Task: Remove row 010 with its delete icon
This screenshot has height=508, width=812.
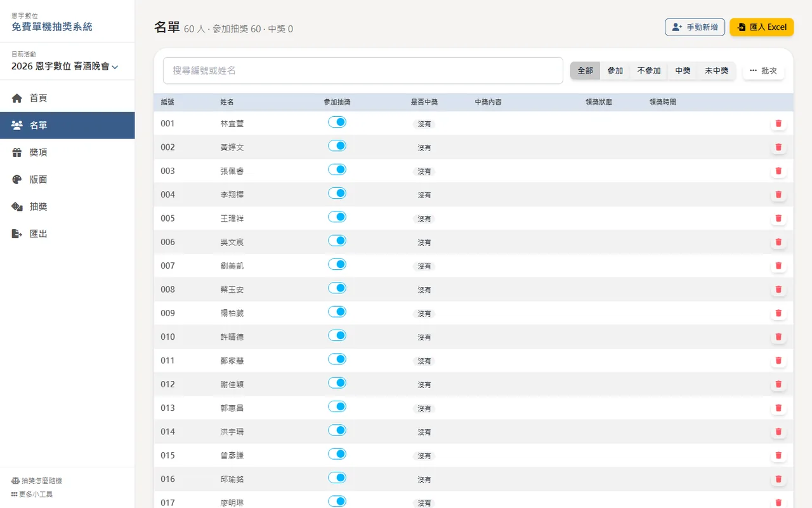Action: (x=778, y=337)
